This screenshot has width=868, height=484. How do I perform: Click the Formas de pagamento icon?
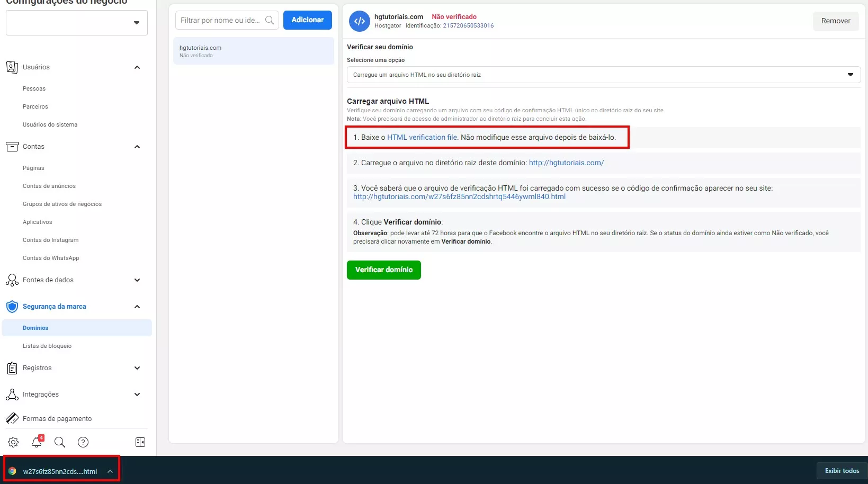tap(12, 418)
